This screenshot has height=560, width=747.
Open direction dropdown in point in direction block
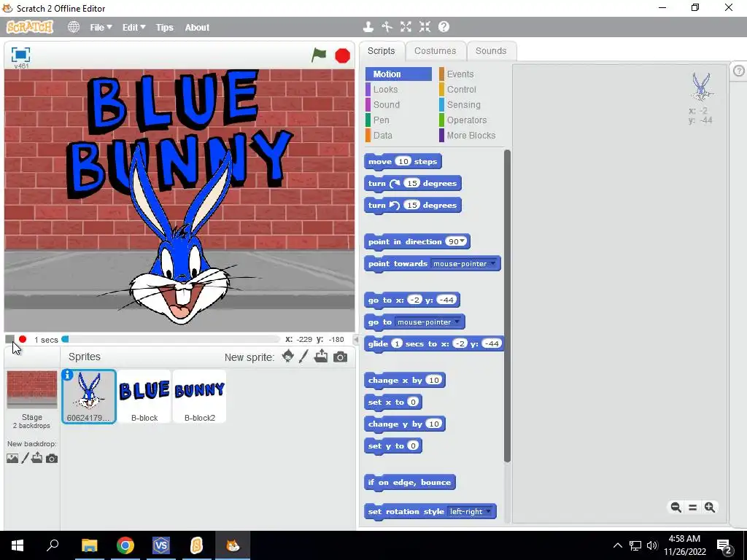(462, 241)
